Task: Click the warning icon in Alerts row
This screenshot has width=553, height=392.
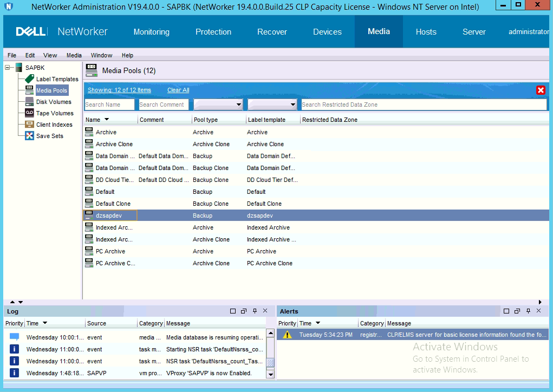Action: 287,335
